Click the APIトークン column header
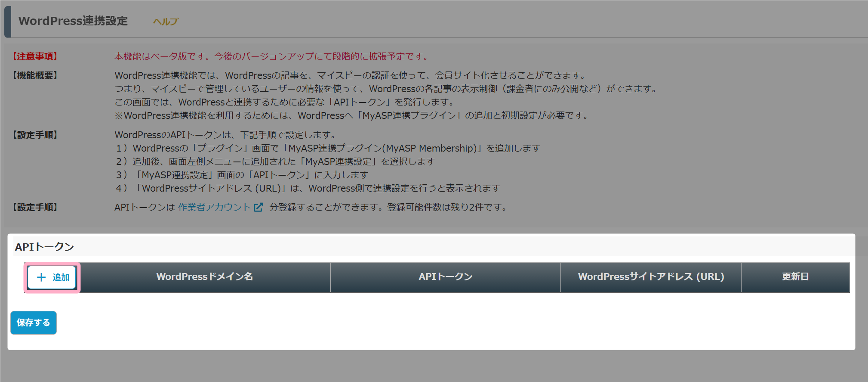This screenshot has height=382, width=868. click(446, 277)
